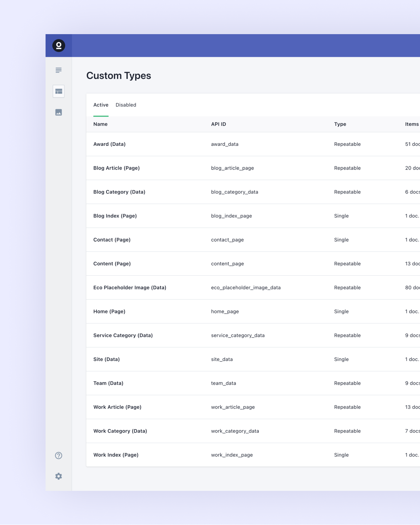Open the Work Article (Page) type
This screenshot has width=420, height=525.
(x=117, y=407)
